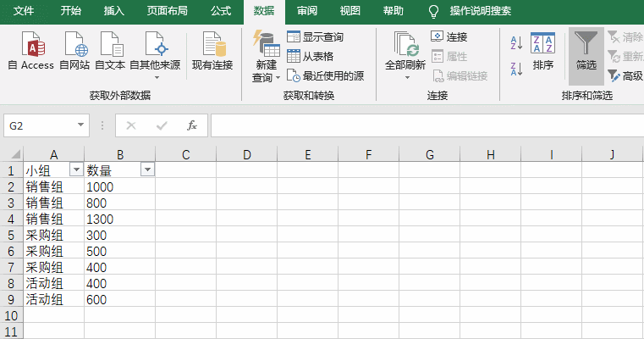Image resolution: width=644 pixels, height=339 pixels.
Task: Click the formula bar input field
Action: (x=423, y=125)
